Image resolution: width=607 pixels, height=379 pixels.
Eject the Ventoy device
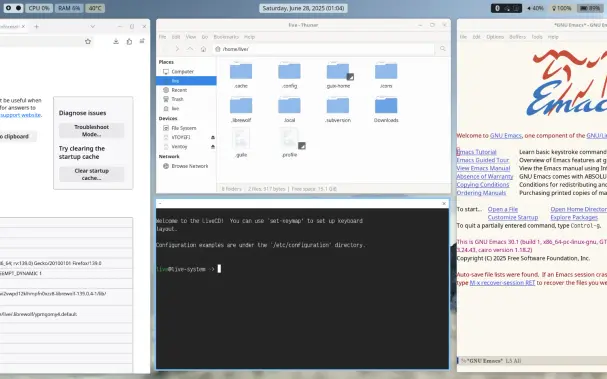click(213, 147)
